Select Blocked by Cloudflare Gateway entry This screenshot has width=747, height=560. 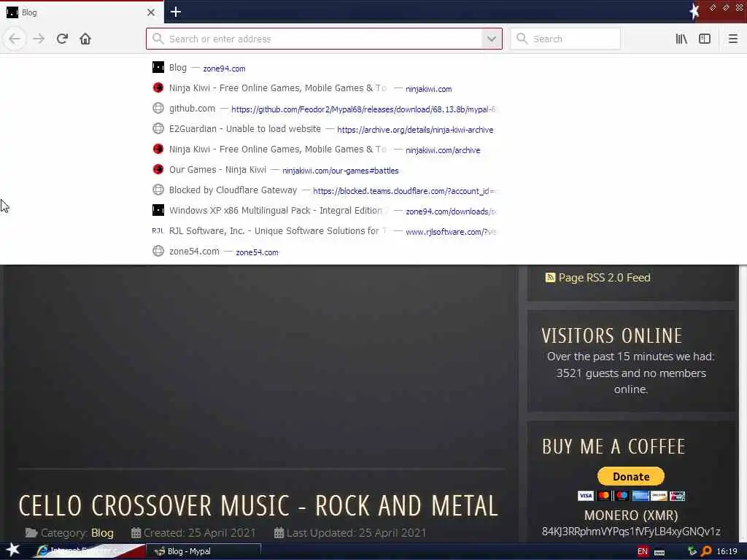click(324, 190)
